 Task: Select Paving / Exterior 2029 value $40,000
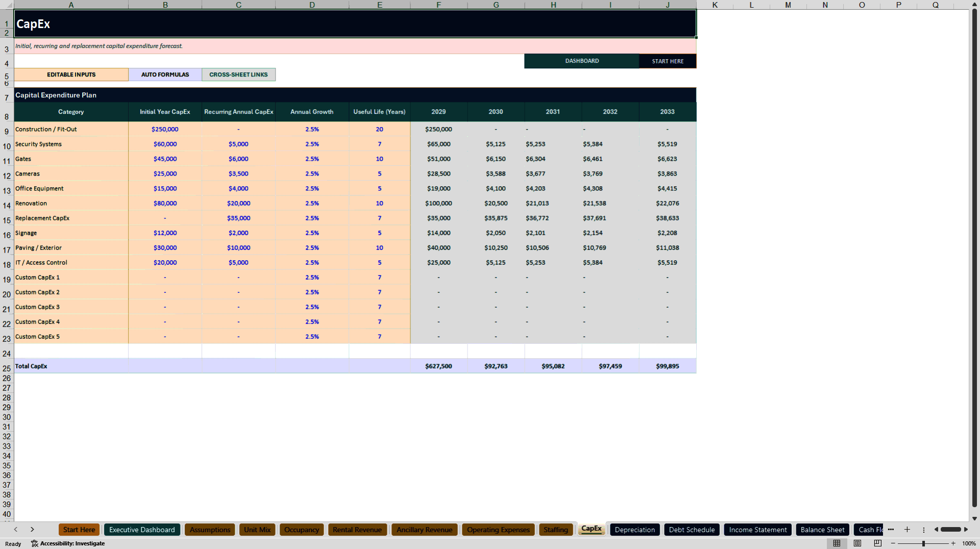click(x=438, y=247)
